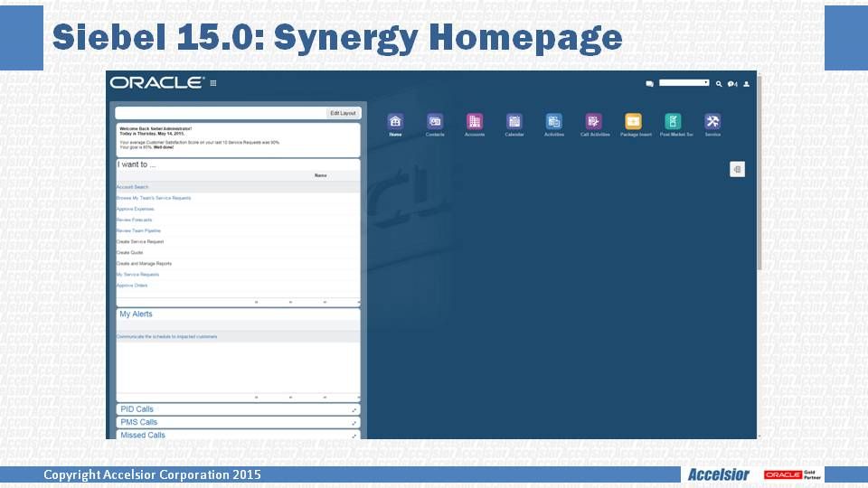Open the Account Search link
Screen dimensions: 868x488
(132, 187)
